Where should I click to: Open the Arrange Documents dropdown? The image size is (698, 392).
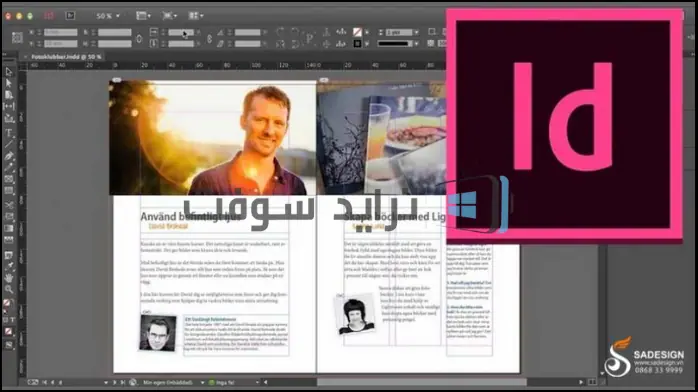click(195, 16)
